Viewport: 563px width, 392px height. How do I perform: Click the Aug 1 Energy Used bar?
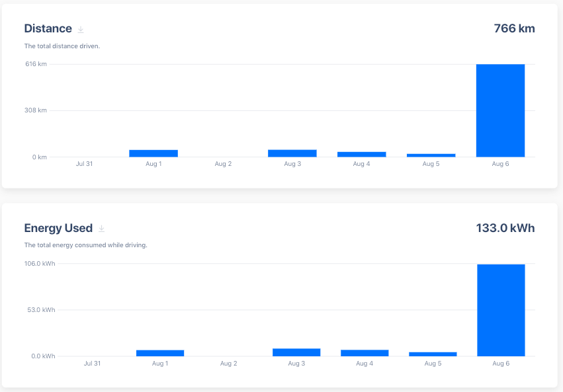pos(160,353)
